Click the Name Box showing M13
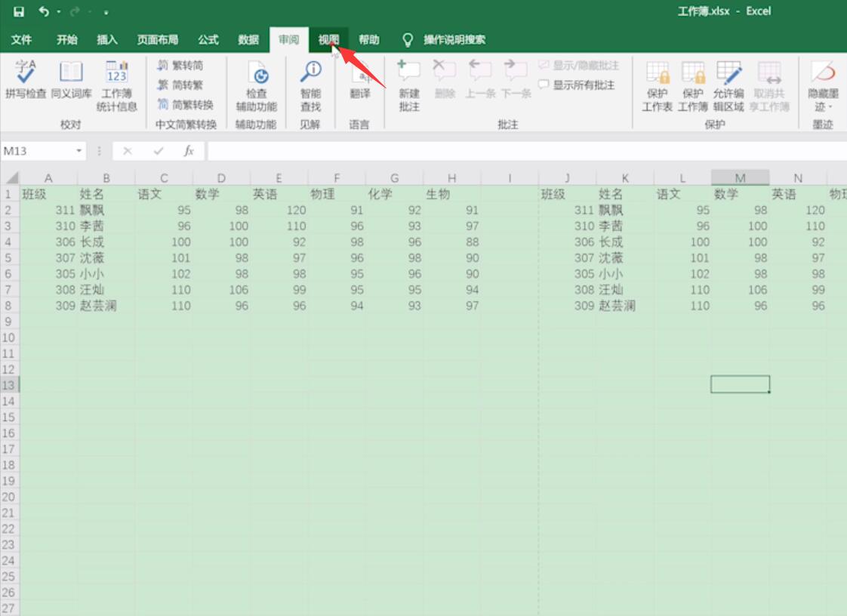Screen dimensions: 847x616 coord(37,151)
